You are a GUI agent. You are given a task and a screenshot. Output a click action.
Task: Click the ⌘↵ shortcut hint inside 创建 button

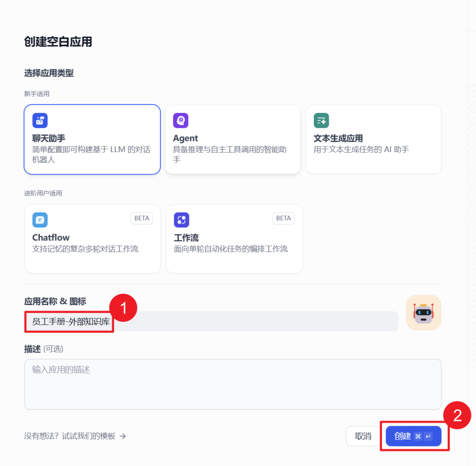[x=422, y=436]
